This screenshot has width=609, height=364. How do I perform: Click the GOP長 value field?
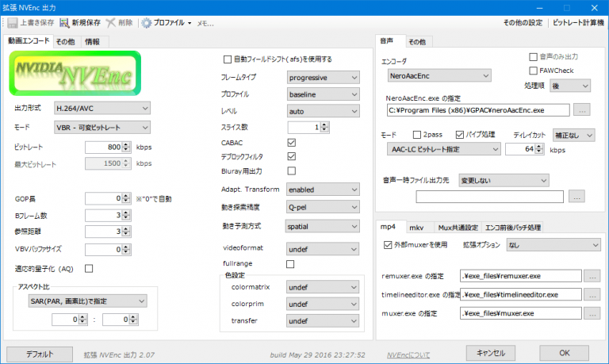[104, 198]
